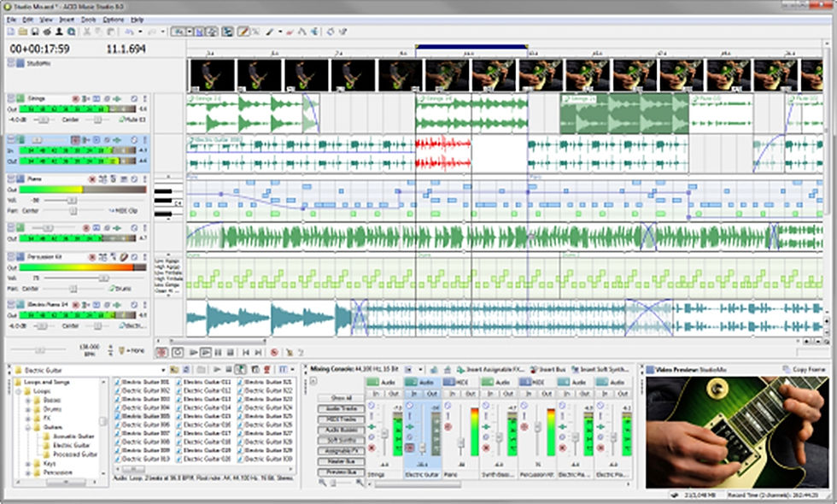Viewport: 837px width, 504px height.
Task: Arm record on the Electric Guitar track
Action: pos(75,140)
